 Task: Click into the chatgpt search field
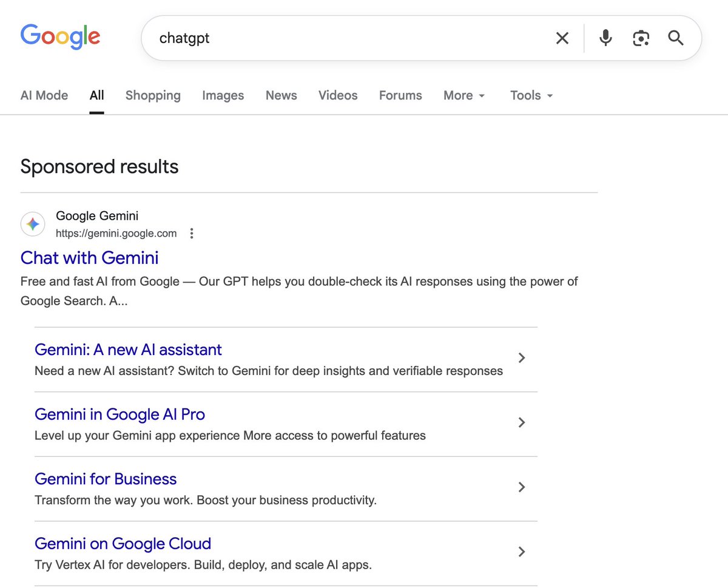point(352,38)
